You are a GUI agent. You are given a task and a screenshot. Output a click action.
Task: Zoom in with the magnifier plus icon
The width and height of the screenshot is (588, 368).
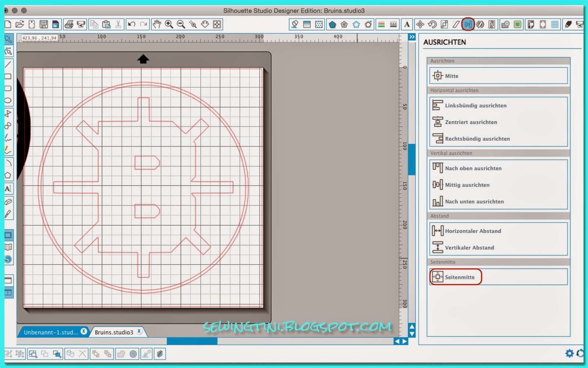[x=169, y=25]
